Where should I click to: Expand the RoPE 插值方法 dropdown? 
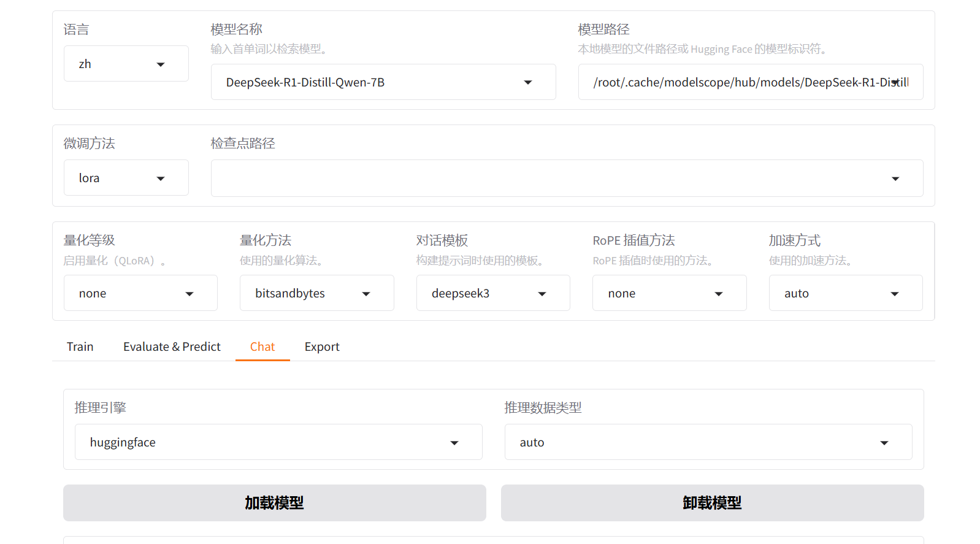[x=669, y=293]
